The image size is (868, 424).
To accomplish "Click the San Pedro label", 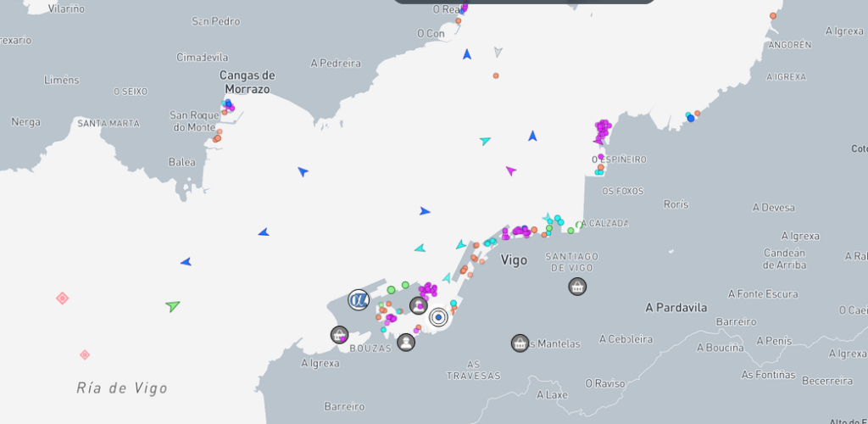I will tap(216, 21).
